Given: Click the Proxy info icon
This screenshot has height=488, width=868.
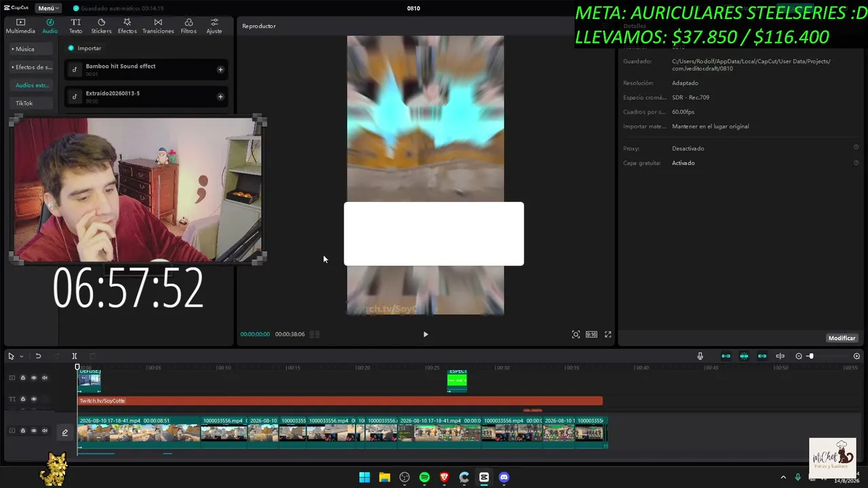Looking at the screenshot, I should [x=856, y=147].
